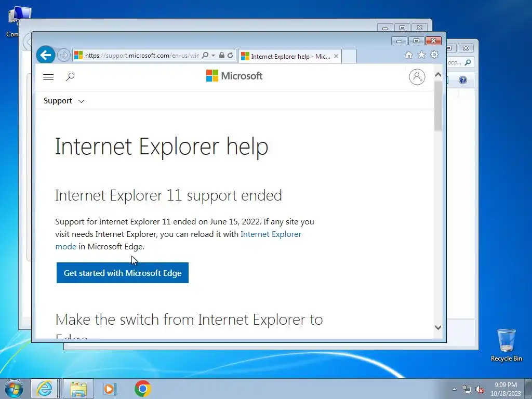Launch Windows Media Player from taskbar
The height and width of the screenshot is (399, 532).
tap(110, 389)
